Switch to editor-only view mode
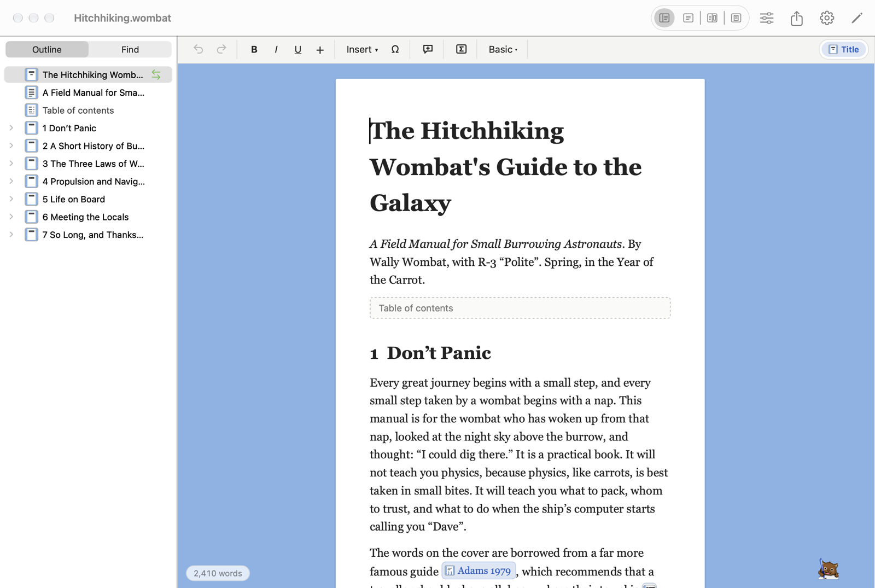875x588 pixels. pyautogui.click(x=689, y=18)
